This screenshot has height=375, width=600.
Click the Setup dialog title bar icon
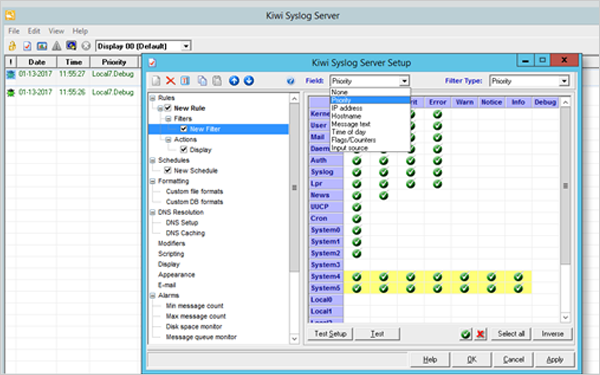(x=152, y=62)
